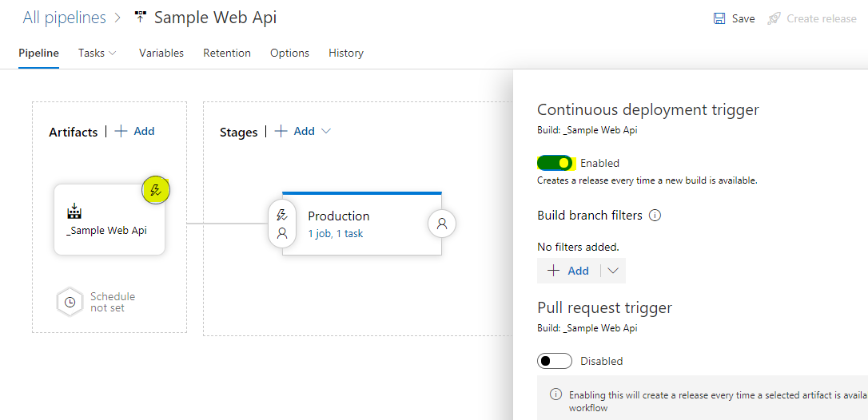Viewport: 868px width, 420px height.
Task: Click the No filters added text
Action: tap(578, 247)
